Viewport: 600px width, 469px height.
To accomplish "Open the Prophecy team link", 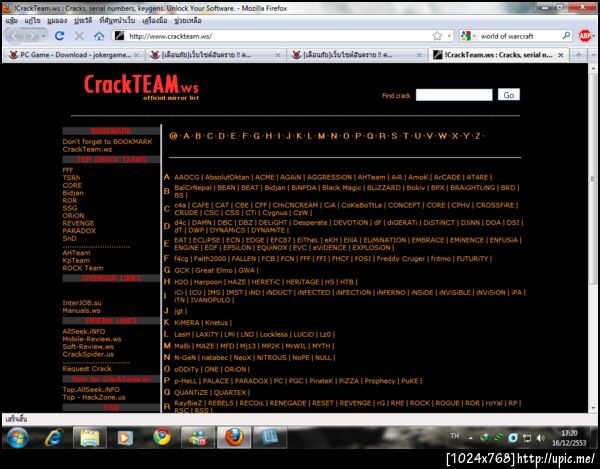I will [x=380, y=381].
